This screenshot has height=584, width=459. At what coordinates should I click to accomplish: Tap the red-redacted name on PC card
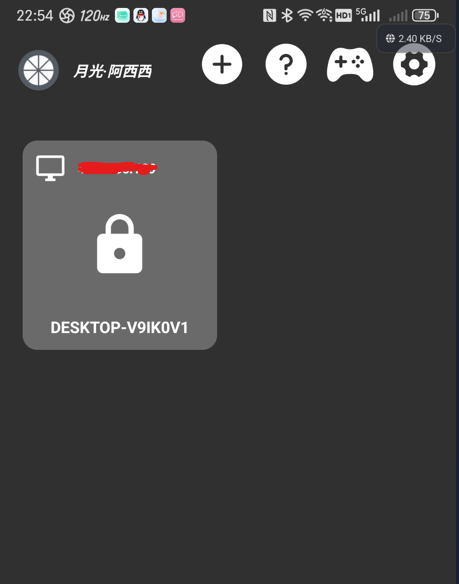tap(117, 168)
